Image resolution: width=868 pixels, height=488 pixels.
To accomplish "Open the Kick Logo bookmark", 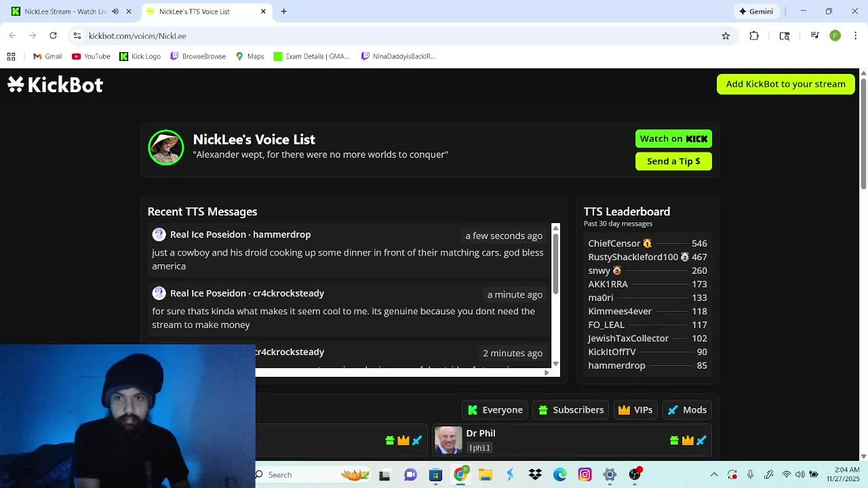I will 140,56.
